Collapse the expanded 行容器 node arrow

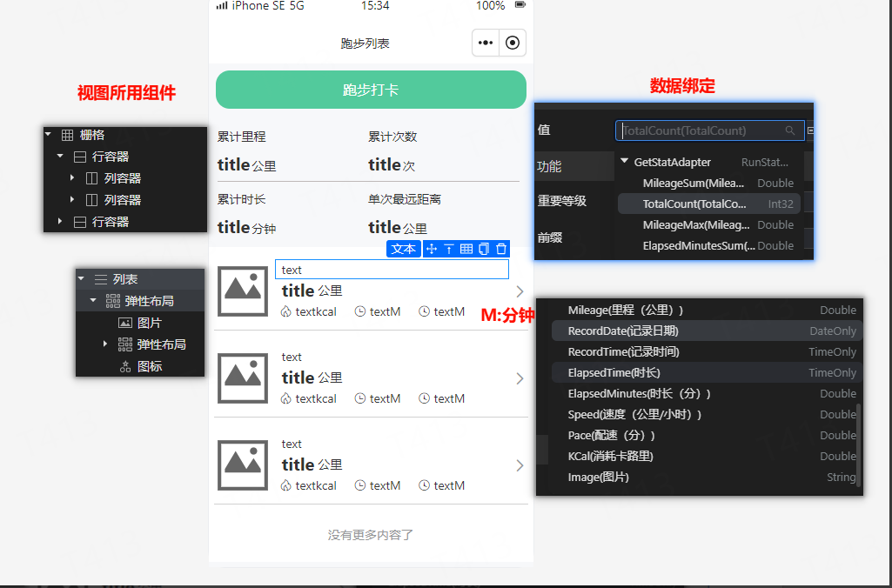coord(60,156)
